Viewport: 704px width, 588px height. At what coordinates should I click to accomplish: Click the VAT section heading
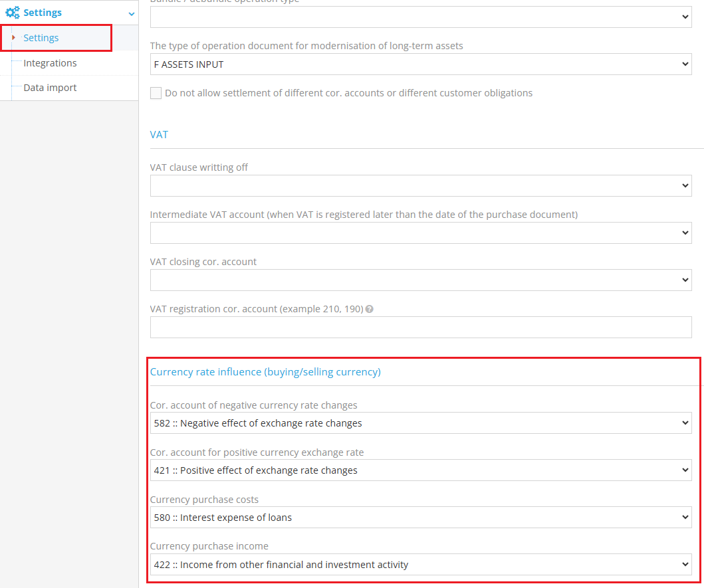pos(160,134)
